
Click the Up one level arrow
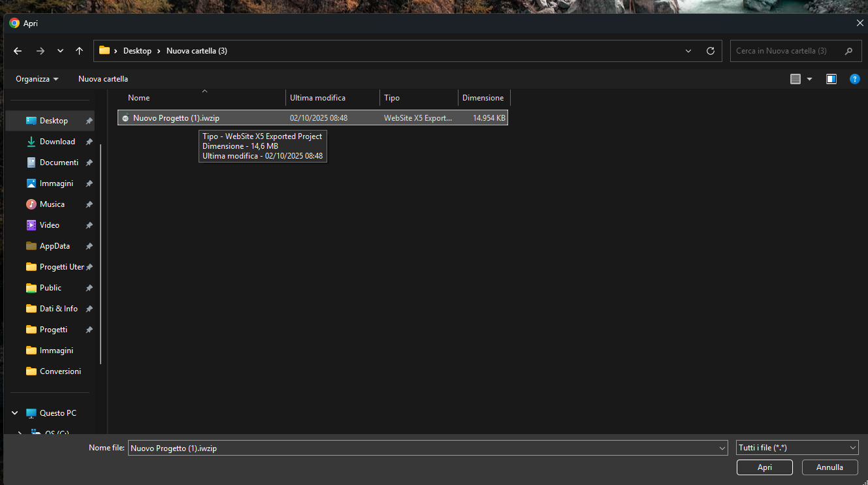click(79, 51)
